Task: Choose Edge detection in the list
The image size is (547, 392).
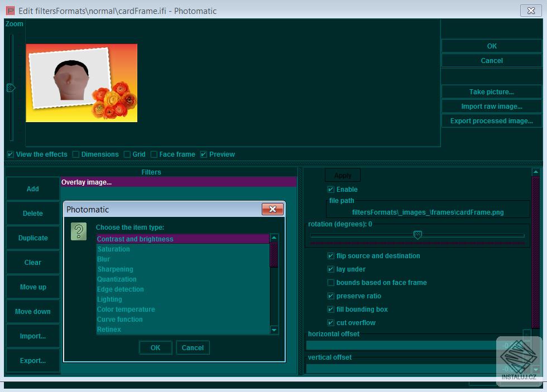Action: 120,289
